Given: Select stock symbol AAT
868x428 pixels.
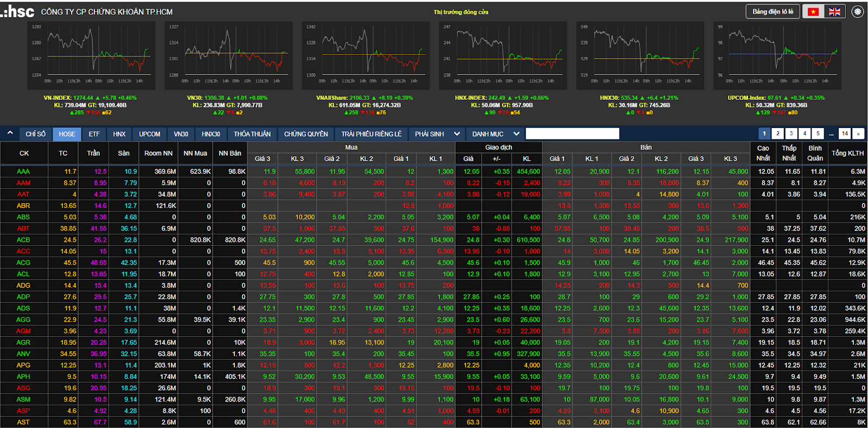Looking at the screenshot, I should [x=23, y=194].
